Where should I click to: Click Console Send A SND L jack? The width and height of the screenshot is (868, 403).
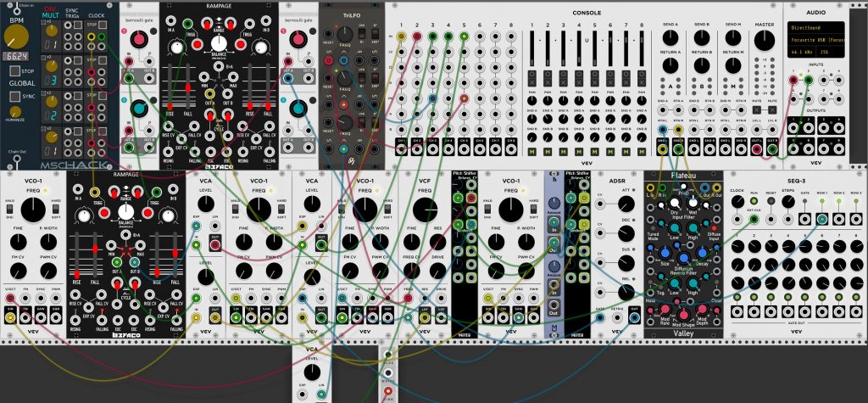coord(662,148)
